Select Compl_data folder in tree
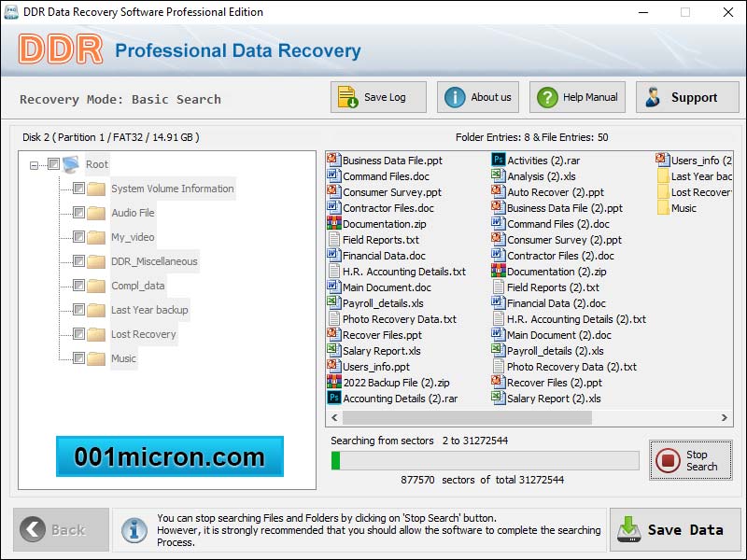Image resolution: width=747 pixels, height=560 pixels. (x=138, y=286)
